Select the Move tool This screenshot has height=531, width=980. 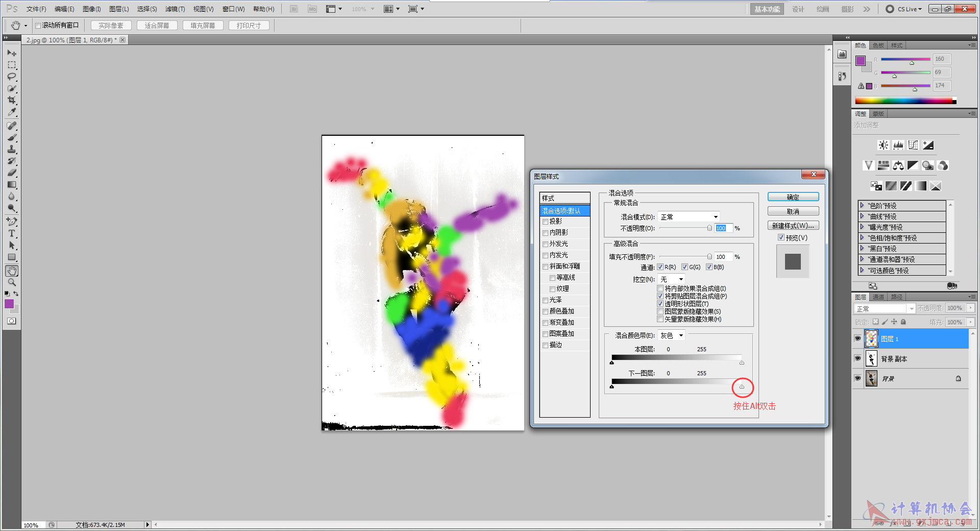coord(12,53)
